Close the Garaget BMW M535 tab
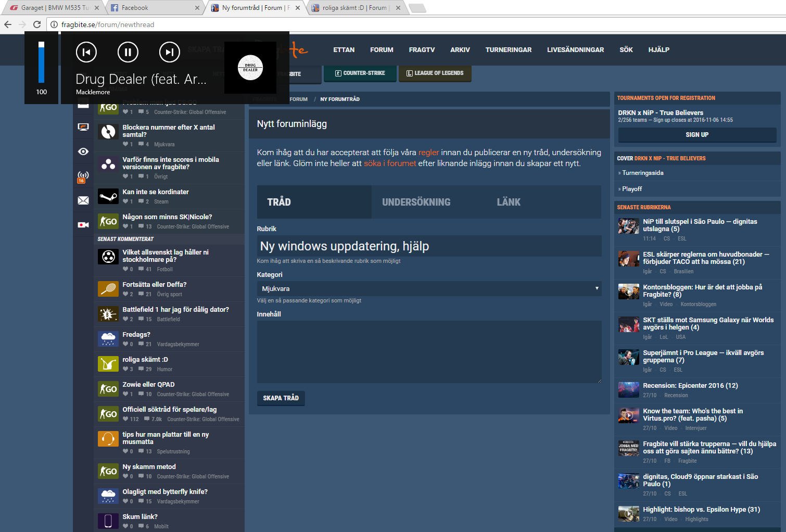The image size is (786, 532). click(x=97, y=8)
